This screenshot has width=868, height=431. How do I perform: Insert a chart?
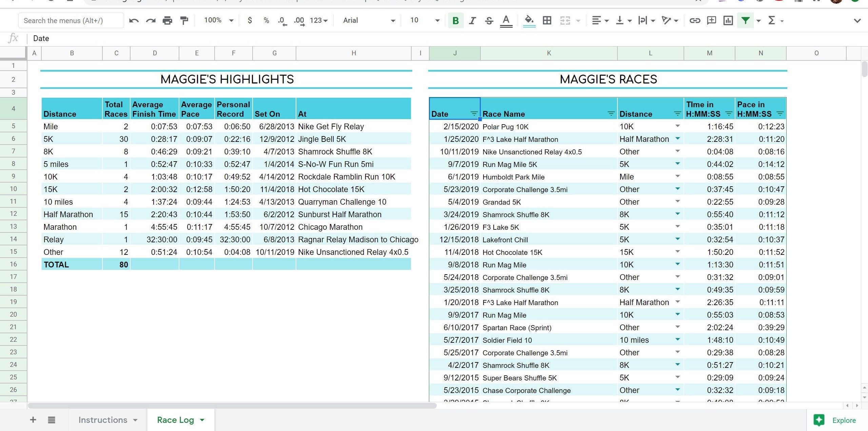pyautogui.click(x=728, y=20)
